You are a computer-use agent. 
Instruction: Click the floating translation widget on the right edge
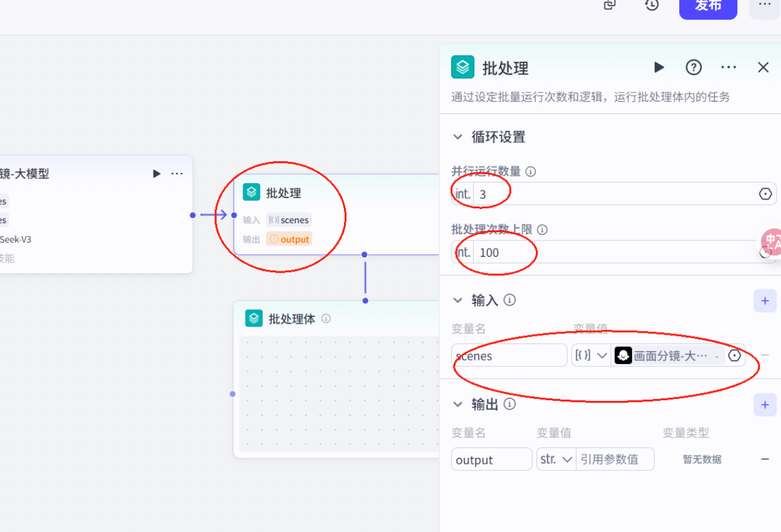(771, 242)
